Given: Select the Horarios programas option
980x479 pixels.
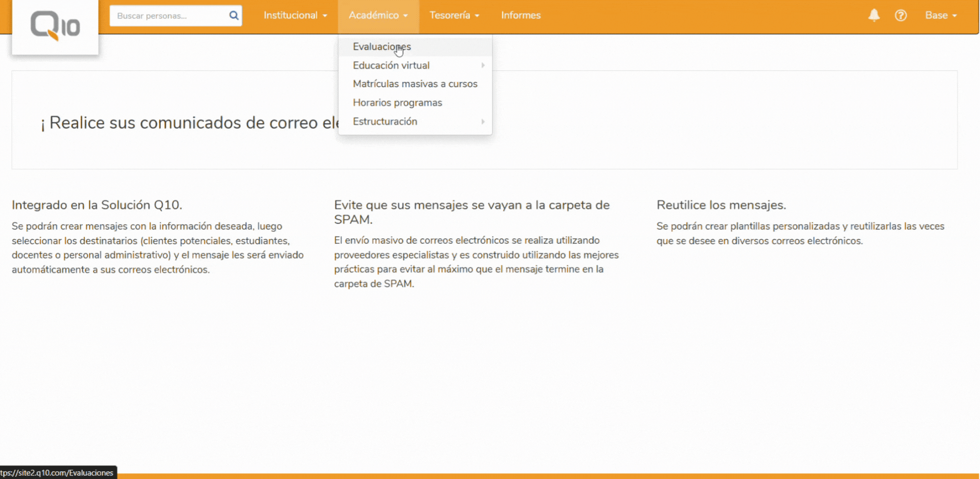Looking at the screenshot, I should [x=397, y=103].
